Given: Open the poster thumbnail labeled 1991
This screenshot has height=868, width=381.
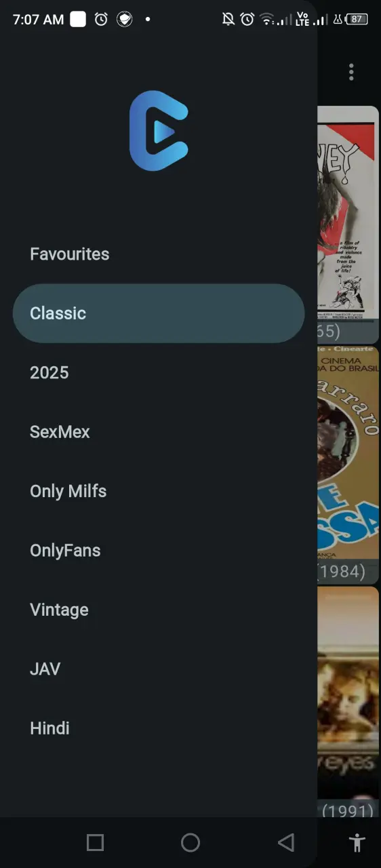Looking at the screenshot, I should pos(348,702).
